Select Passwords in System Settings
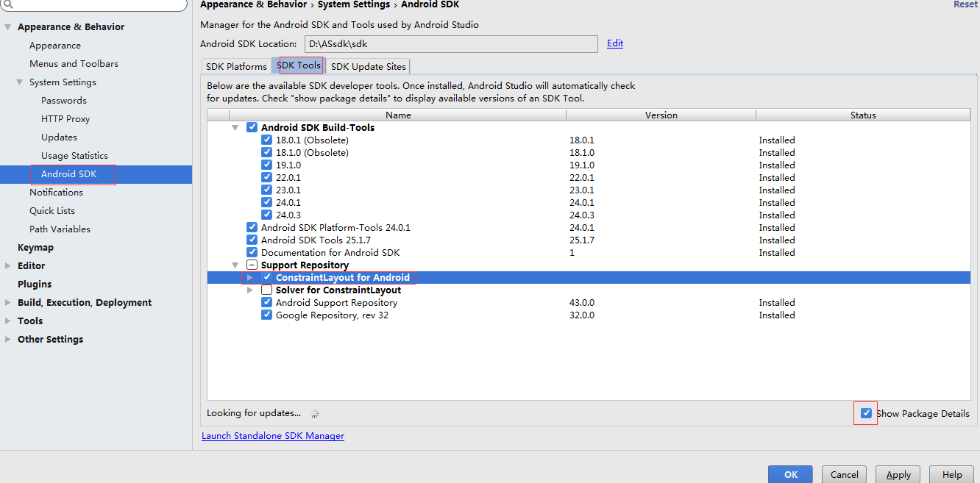 click(x=64, y=101)
